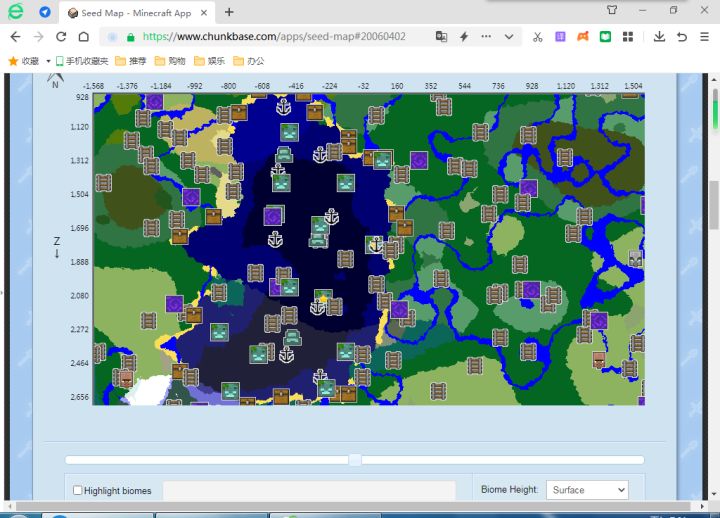Open the translate page icon in address bar
This screenshot has width=720, height=518.
(441, 37)
